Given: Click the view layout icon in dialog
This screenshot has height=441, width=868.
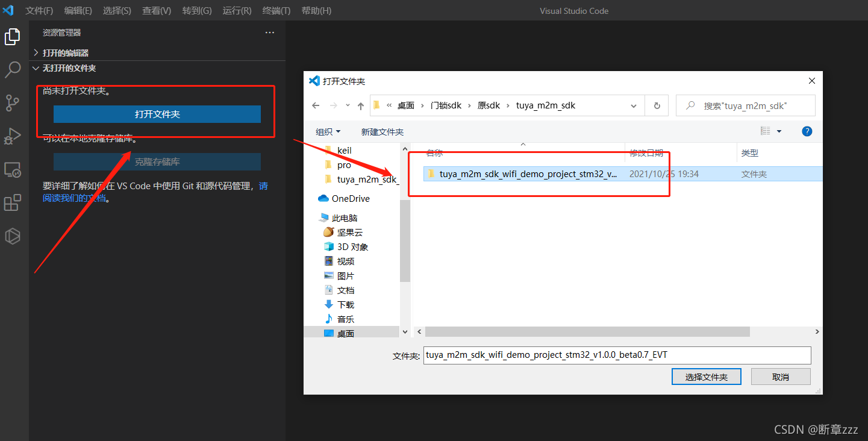Looking at the screenshot, I should [766, 131].
